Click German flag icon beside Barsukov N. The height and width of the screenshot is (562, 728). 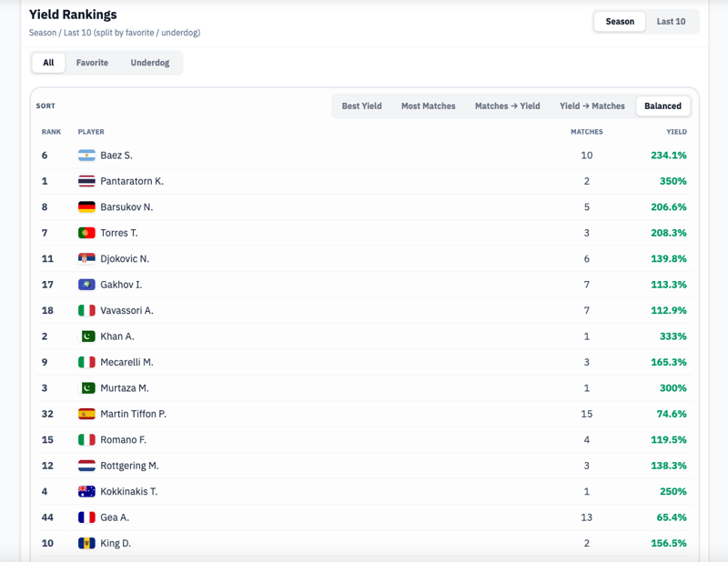[x=86, y=207]
